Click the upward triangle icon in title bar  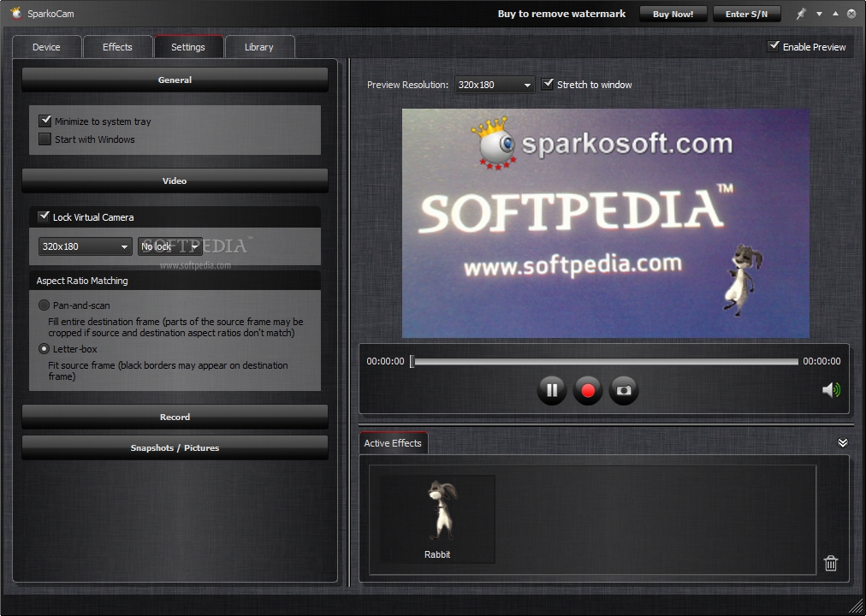click(836, 14)
